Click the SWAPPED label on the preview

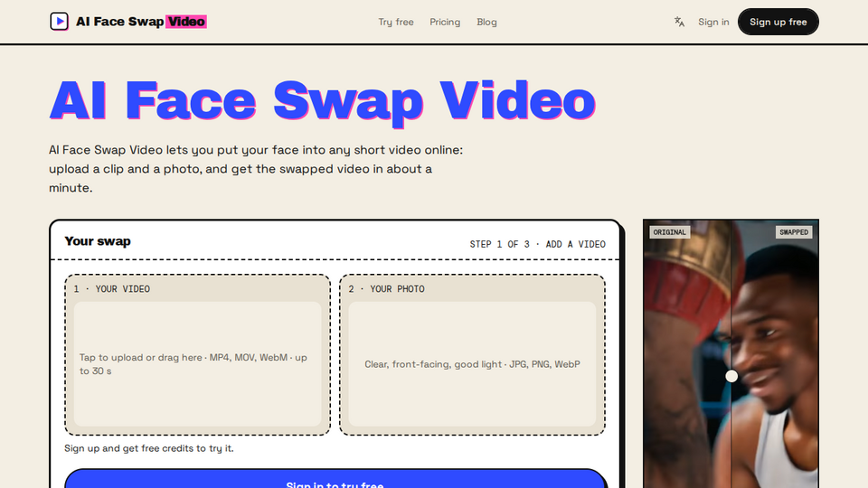794,232
